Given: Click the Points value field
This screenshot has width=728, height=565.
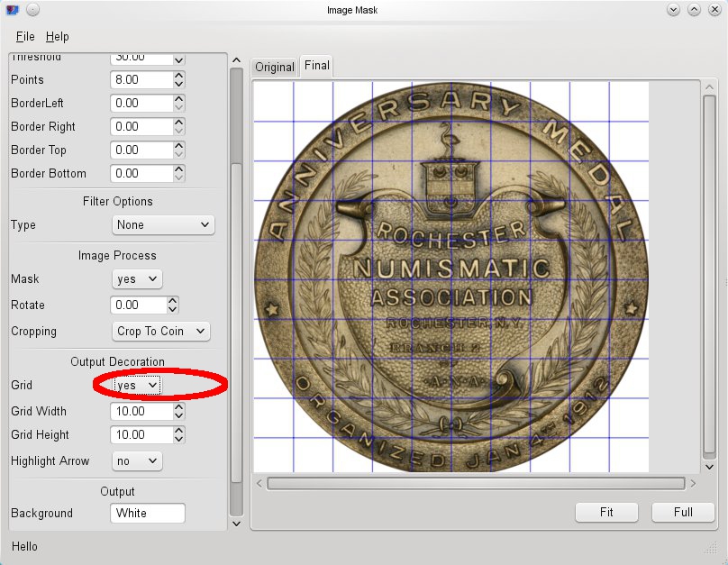Looking at the screenshot, I should pos(141,80).
